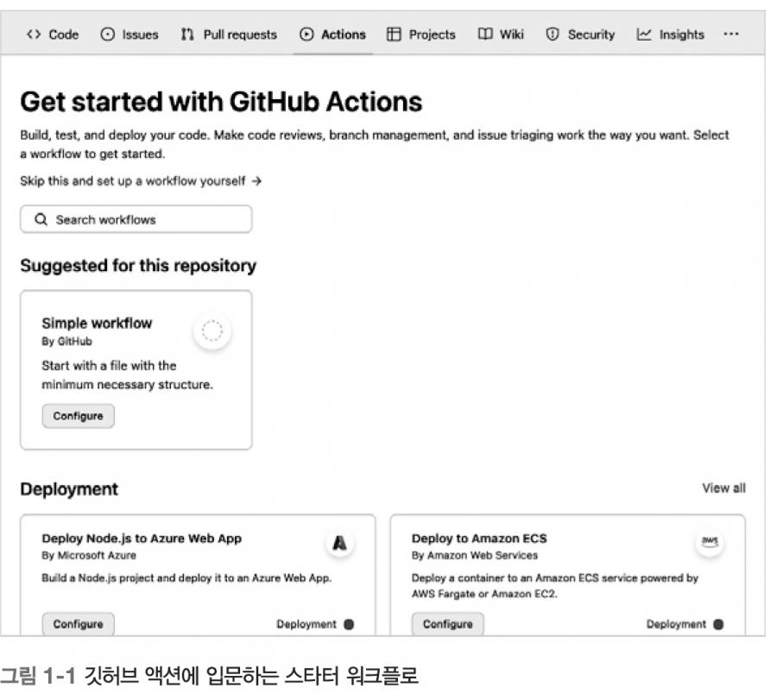Click the Wiki book icon
The height and width of the screenshot is (700, 777).
coord(485,35)
